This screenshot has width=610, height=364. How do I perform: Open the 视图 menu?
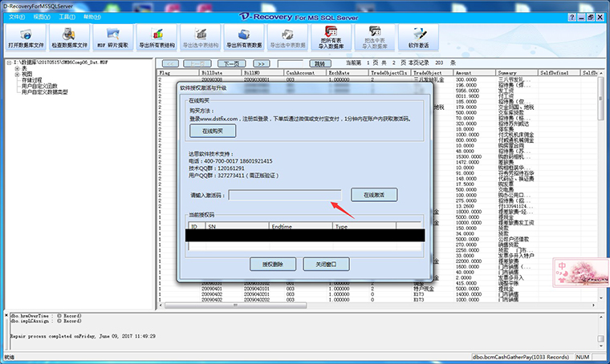(x=42, y=17)
